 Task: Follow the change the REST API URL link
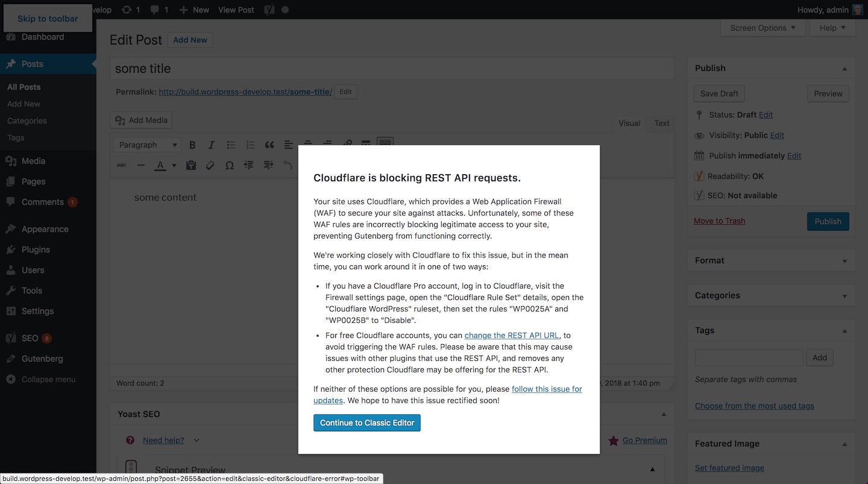[x=511, y=335]
